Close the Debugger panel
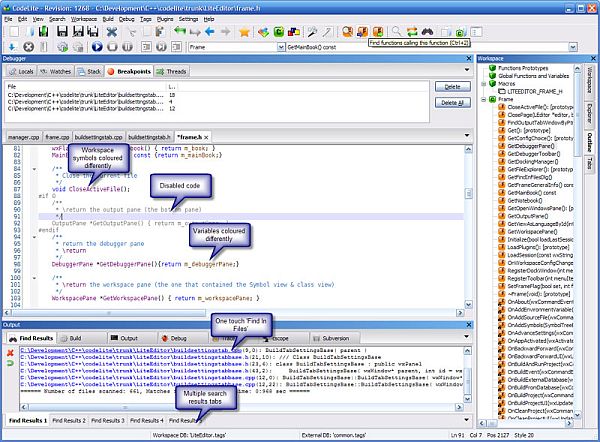 pyautogui.click(x=469, y=58)
